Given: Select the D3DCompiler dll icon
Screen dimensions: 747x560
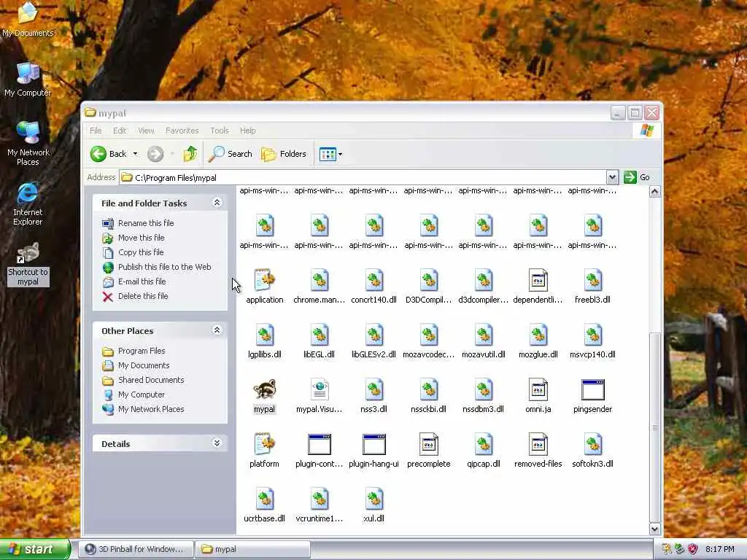Looking at the screenshot, I should tap(429, 280).
